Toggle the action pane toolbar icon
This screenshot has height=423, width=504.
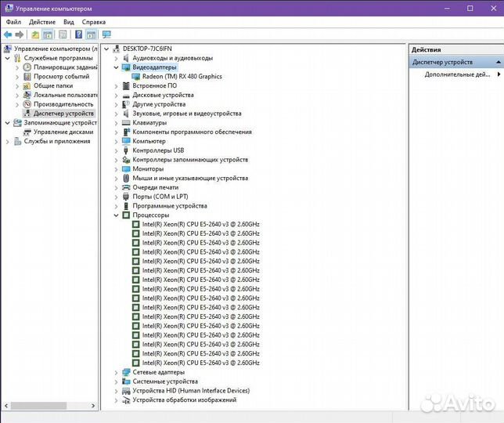[92, 34]
